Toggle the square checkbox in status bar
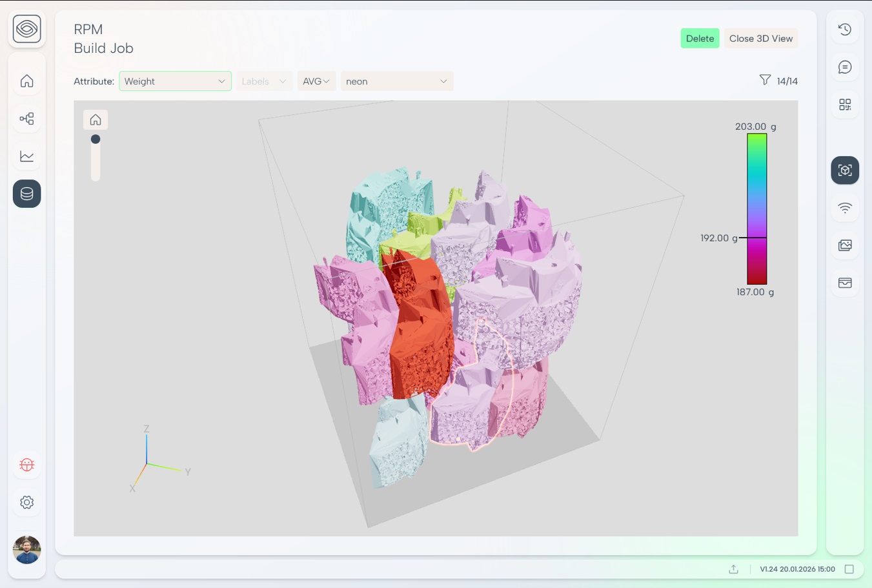This screenshot has width=872, height=588. tap(849, 569)
